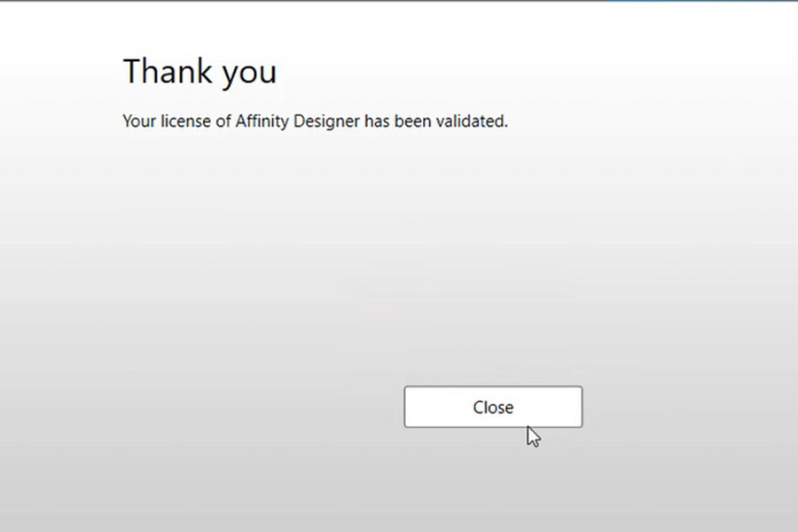Viewport: 798px width, 532px height.
Task: Close the license validation dialog
Action: coord(493,407)
